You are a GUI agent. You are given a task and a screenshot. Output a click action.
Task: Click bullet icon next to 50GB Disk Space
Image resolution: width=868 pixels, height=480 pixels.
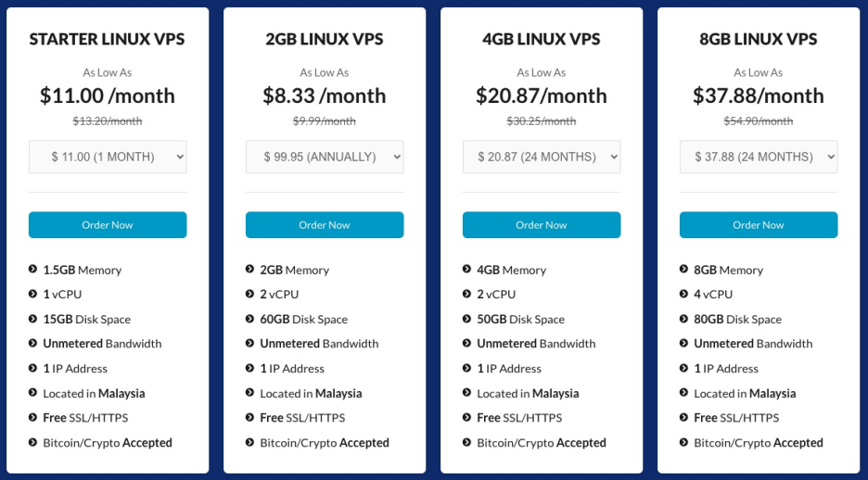(x=466, y=319)
